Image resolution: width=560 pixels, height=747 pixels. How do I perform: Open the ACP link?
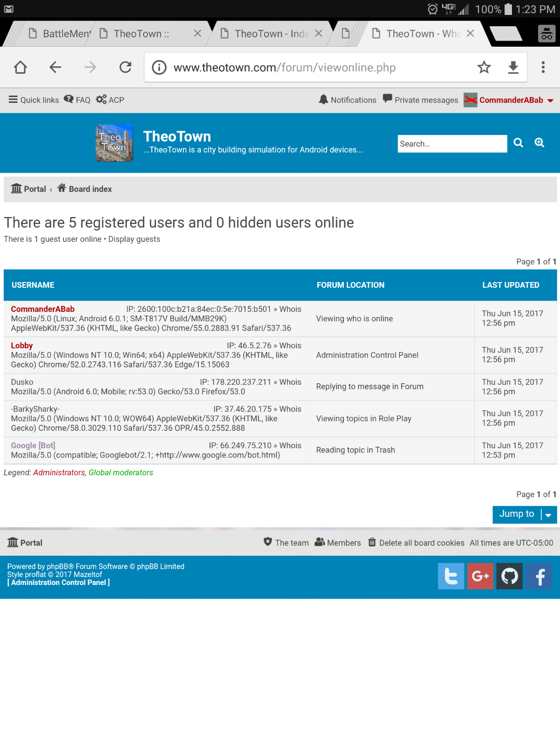point(110,100)
